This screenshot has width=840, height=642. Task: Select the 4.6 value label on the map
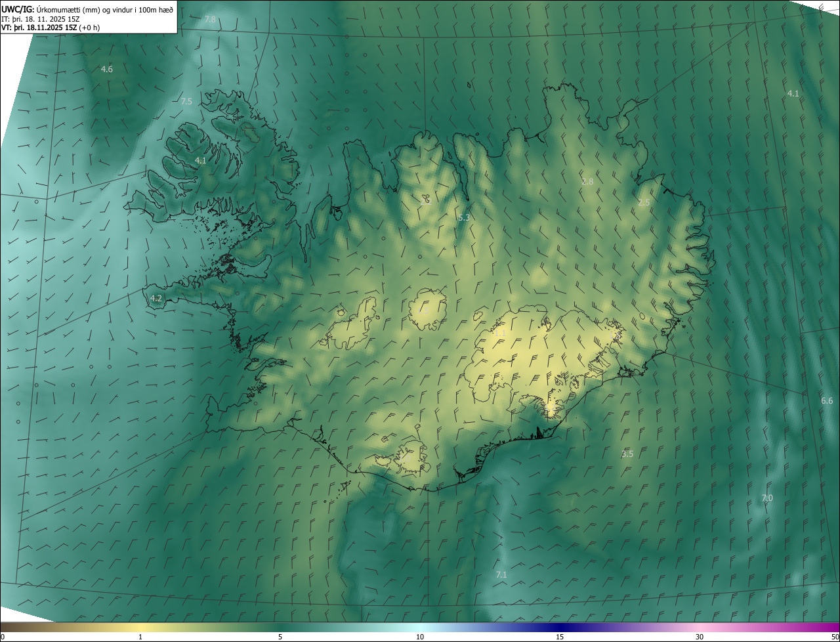(107, 69)
